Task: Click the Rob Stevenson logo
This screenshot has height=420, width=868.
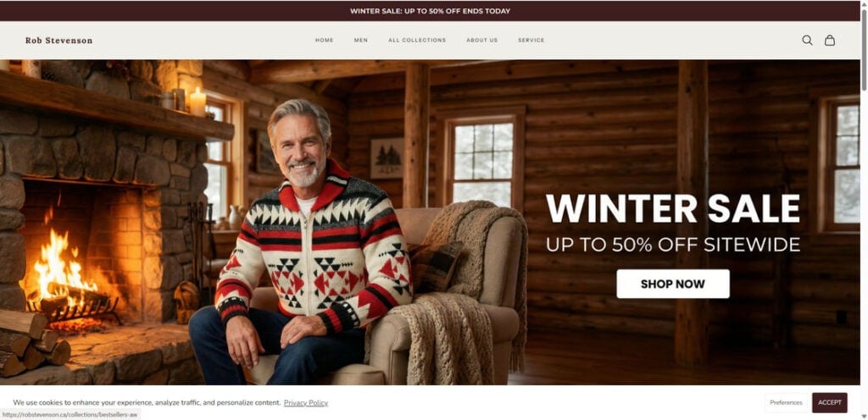Action: 58,41
